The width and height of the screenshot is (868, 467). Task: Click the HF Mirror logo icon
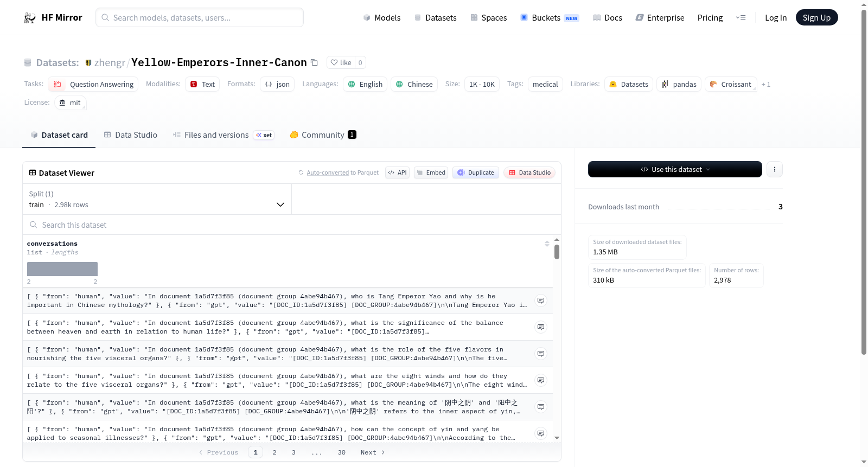(30, 18)
